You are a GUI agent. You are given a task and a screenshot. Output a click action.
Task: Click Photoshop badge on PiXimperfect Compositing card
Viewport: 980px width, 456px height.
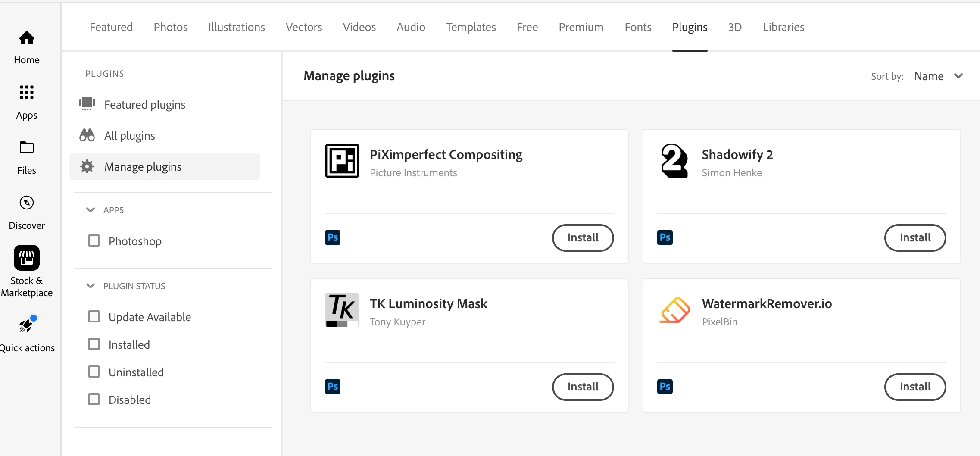[x=333, y=237]
